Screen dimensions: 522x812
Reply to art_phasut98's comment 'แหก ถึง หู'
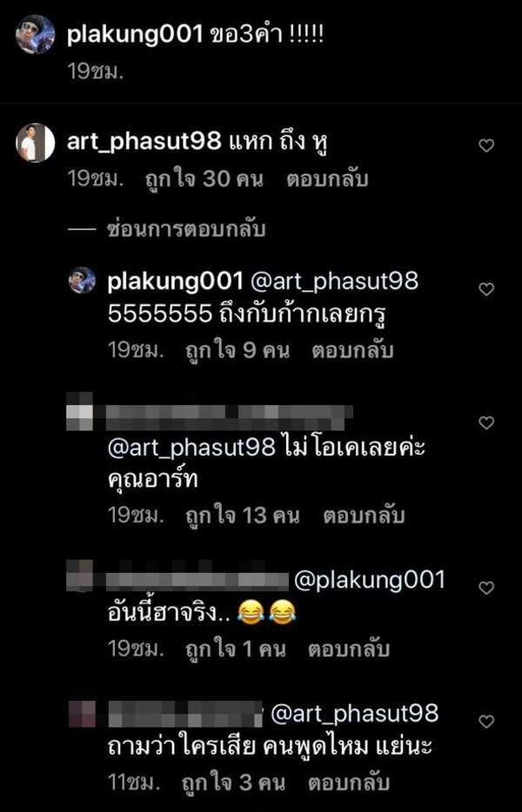click(x=327, y=179)
